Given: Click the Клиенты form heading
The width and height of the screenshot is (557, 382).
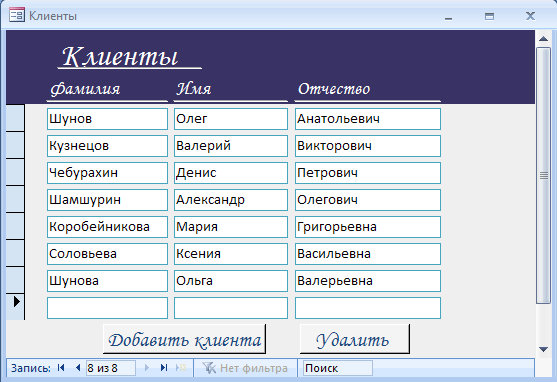Looking at the screenshot, I should point(120,57).
